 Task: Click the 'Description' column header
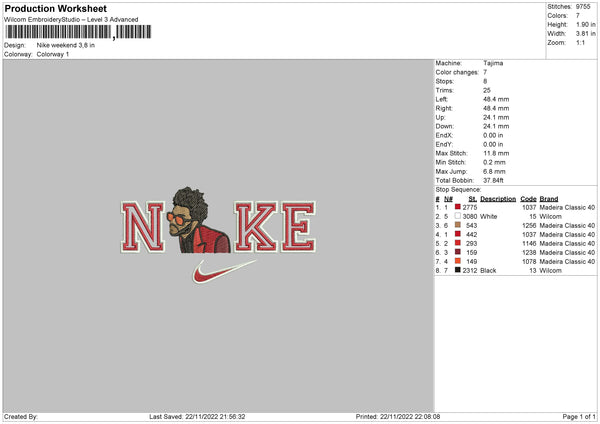(498, 199)
